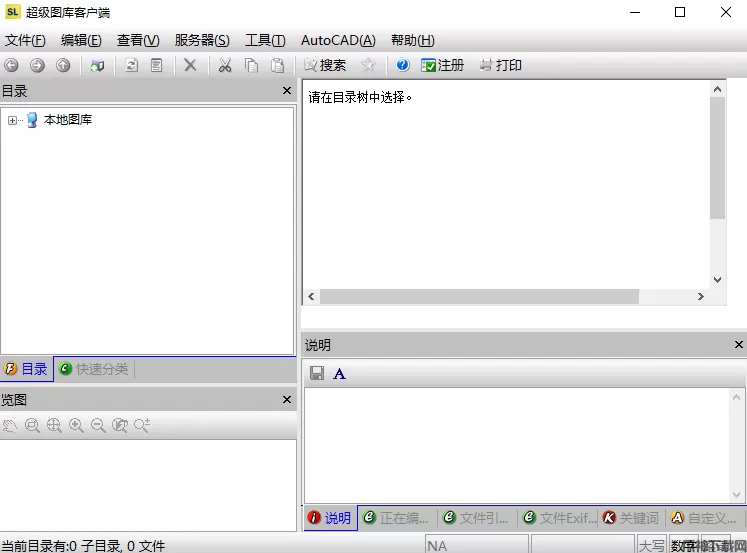Select the 本地图库 tree item
Image resolution: width=747 pixels, height=553 pixels.
click(x=68, y=120)
